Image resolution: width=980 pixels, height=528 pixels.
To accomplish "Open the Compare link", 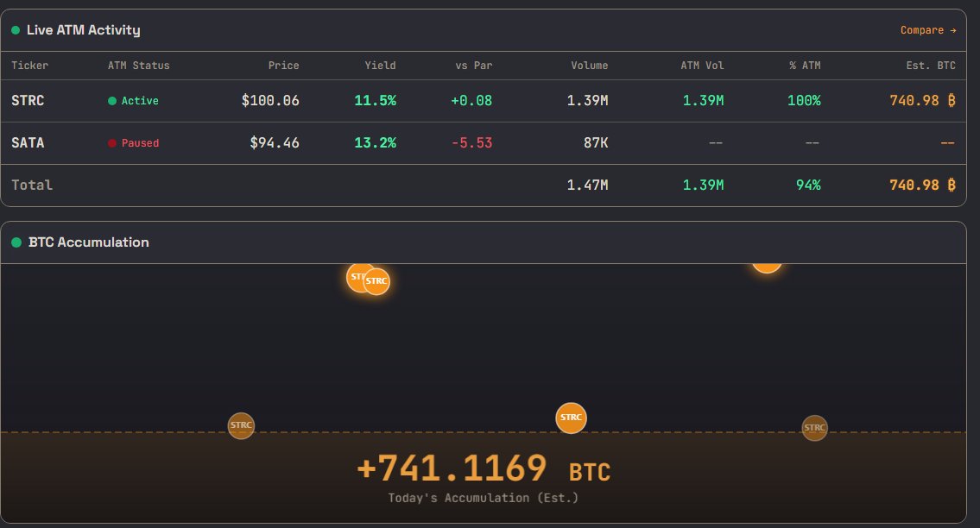I will pyautogui.click(x=927, y=30).
